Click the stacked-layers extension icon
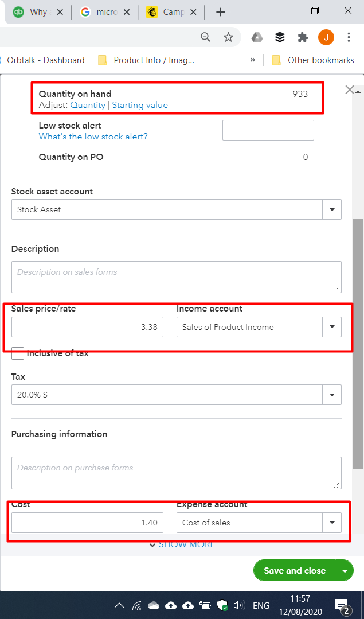Image resolution: width=364 pixels, height=619 pixels. click(279, 37)
